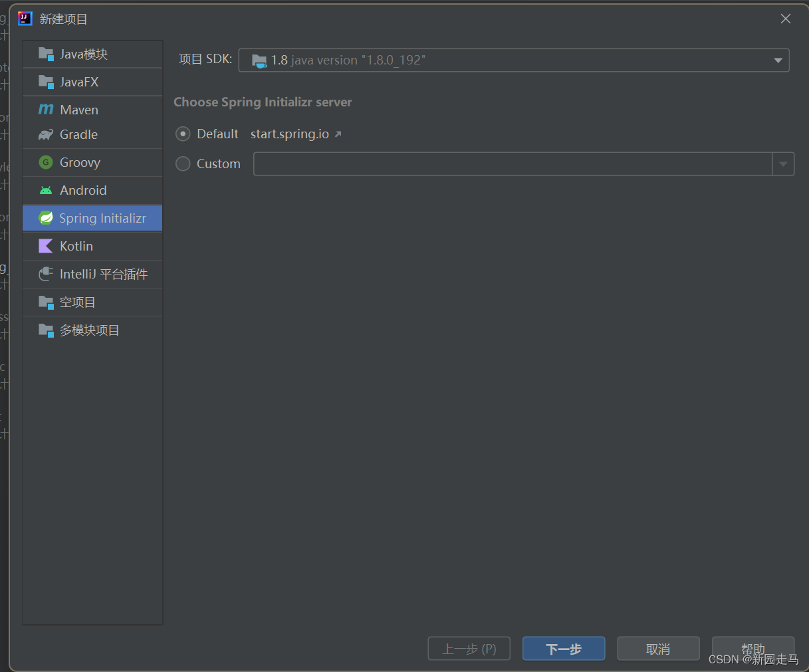This screenshot has width=809, height=672.
Task: Select the Custom server radio button
Action: click(x=183, y=164)
